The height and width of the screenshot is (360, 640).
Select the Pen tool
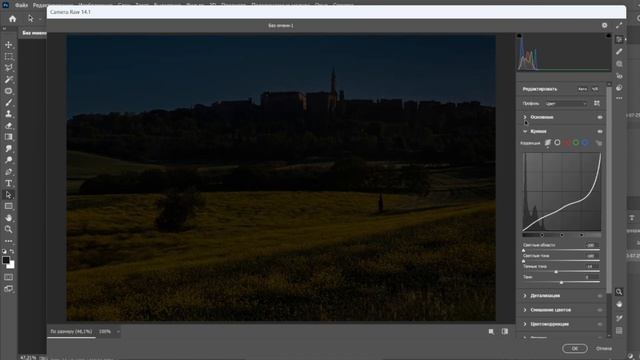click(x=9, y=172)
